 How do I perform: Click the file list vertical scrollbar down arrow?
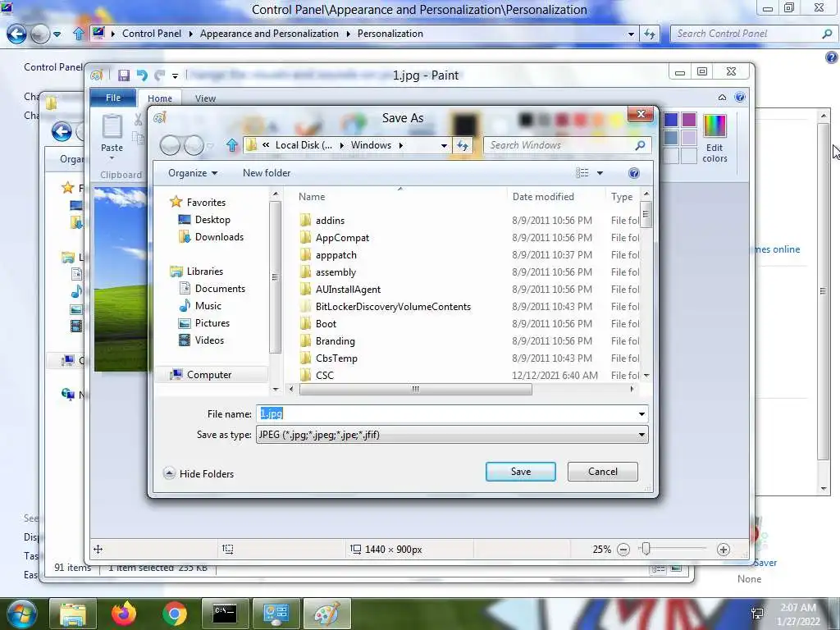(646, 376)
